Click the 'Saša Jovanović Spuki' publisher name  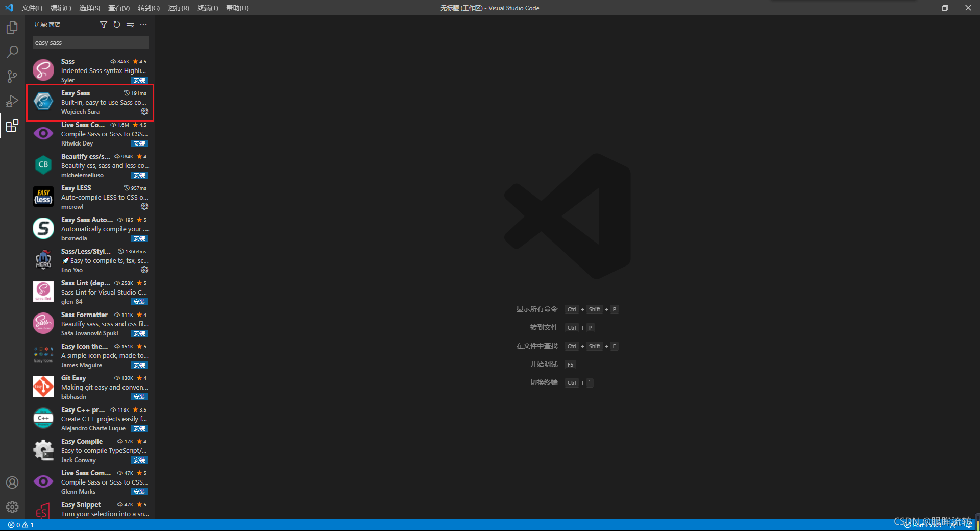click(90, 333)
